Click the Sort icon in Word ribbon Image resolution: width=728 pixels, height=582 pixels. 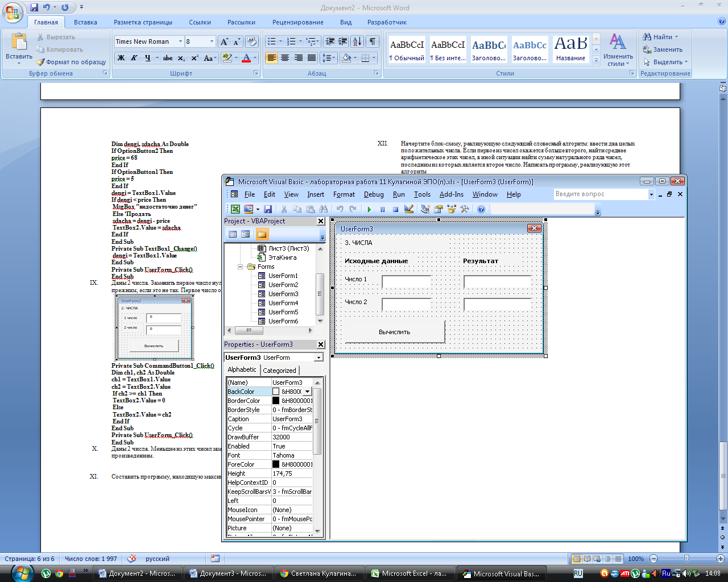[357, 41]
